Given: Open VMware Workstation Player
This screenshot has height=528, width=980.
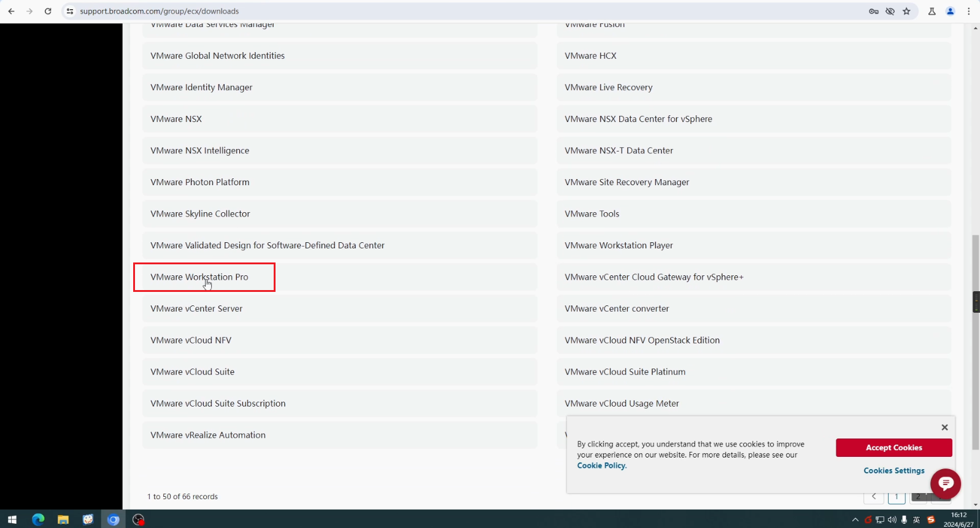Looking at the screenshot, I should (x=754, y=245).
